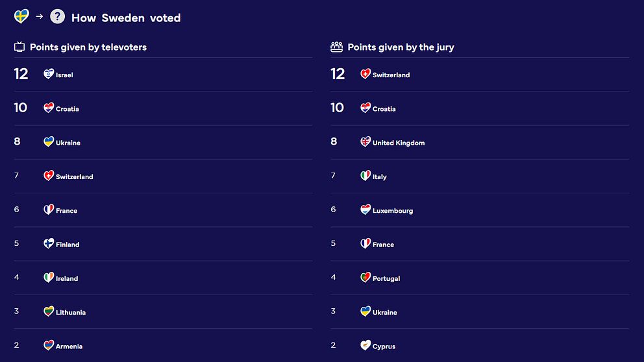This screenshot has height=362, width=644.
Task: Click Luxembourg's flag heart icon
Action: [x=365, y=210]
